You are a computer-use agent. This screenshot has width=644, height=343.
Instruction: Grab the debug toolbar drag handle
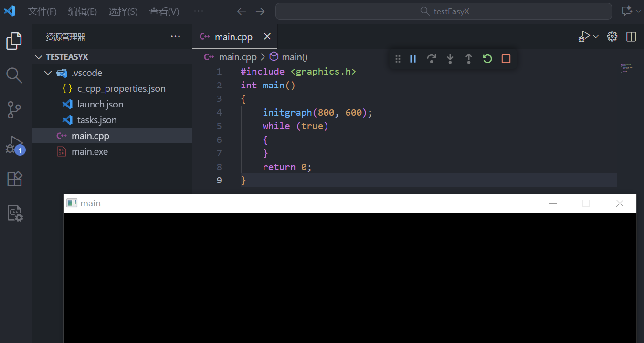click(x=398, y=59)
